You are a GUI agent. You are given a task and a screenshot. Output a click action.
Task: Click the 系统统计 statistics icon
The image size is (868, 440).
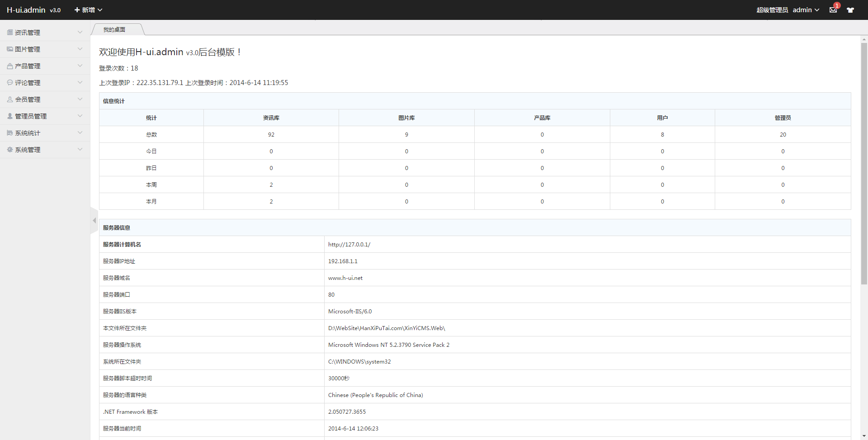pyautogui.click(x=10, y=133)
